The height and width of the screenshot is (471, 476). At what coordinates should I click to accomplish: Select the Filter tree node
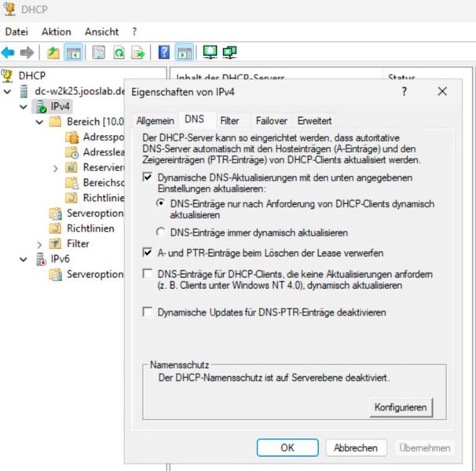click(x=78, y=243)
